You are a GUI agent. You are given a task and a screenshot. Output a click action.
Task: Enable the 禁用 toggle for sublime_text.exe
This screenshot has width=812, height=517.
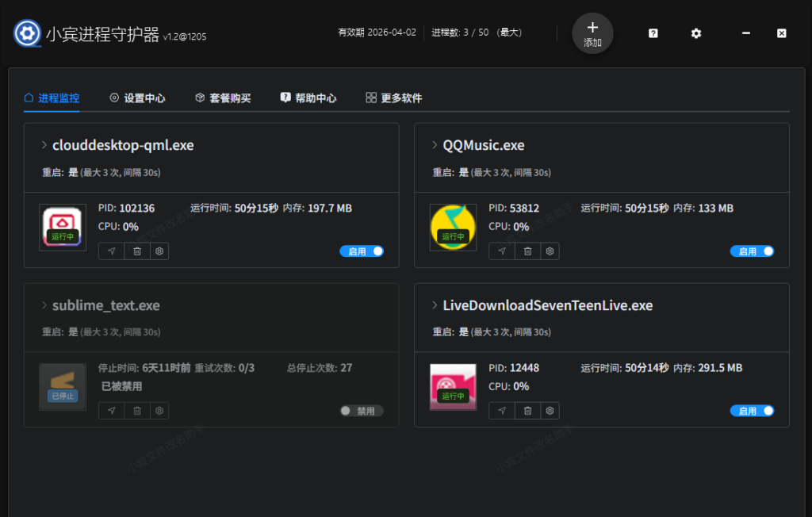pos(361,410)
